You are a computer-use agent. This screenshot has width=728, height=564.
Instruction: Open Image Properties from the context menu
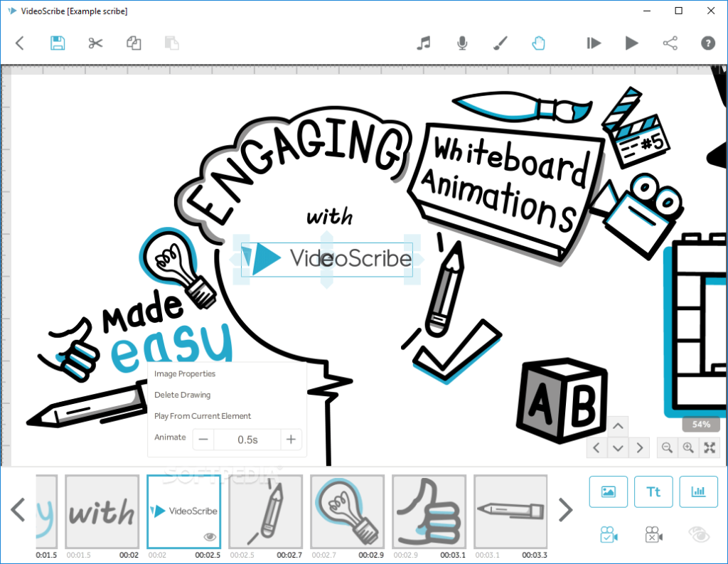coord(185,373)
